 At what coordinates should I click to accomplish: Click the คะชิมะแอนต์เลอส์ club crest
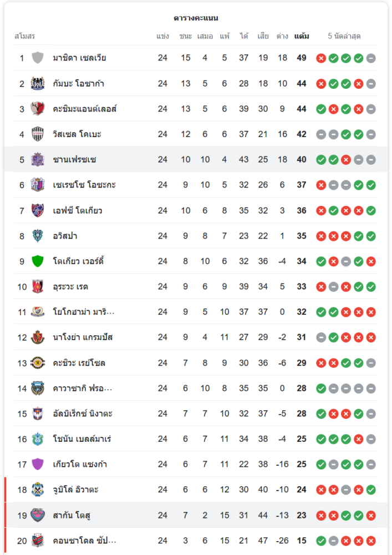(38, 109)
